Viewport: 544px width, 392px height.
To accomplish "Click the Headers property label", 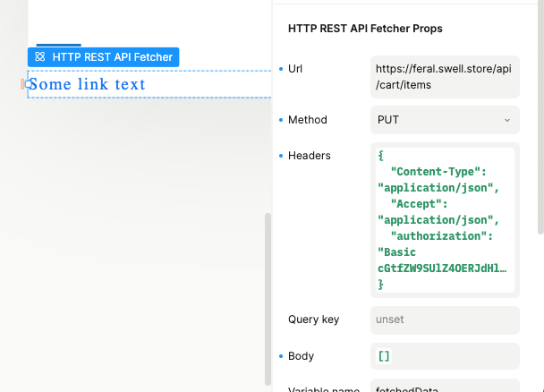I will pos(309,156).
